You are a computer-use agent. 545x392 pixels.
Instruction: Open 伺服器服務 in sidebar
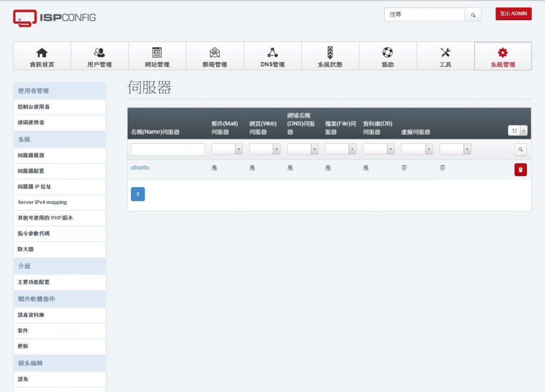pos(60,155)
